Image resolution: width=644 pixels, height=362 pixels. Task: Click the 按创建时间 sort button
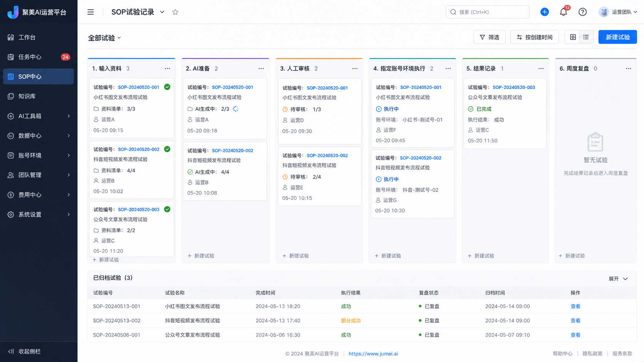534,37
